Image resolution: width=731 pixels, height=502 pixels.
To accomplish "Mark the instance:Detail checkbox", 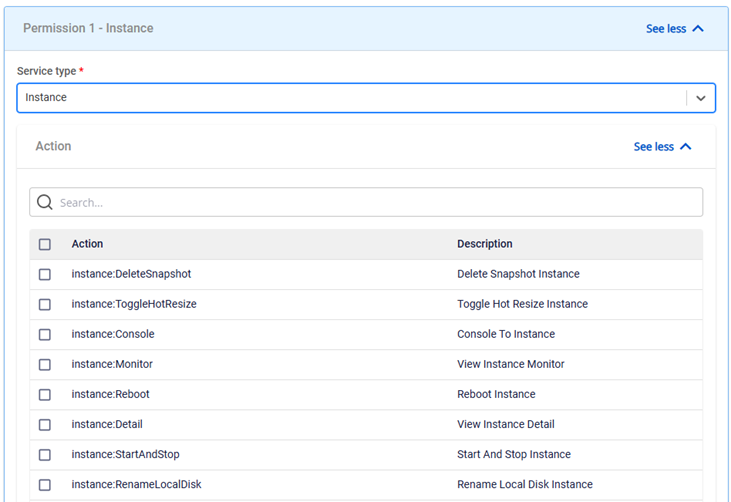I will click(45, 424).
